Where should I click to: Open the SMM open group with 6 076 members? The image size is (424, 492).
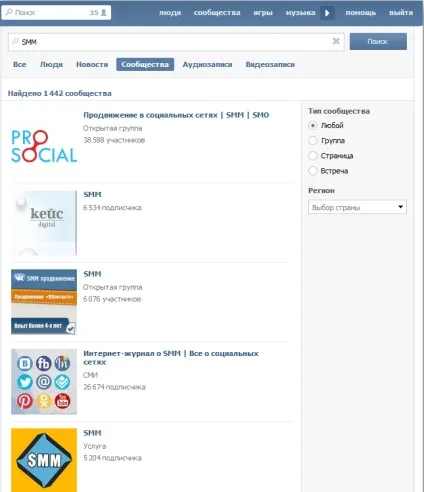coord(92,274)
